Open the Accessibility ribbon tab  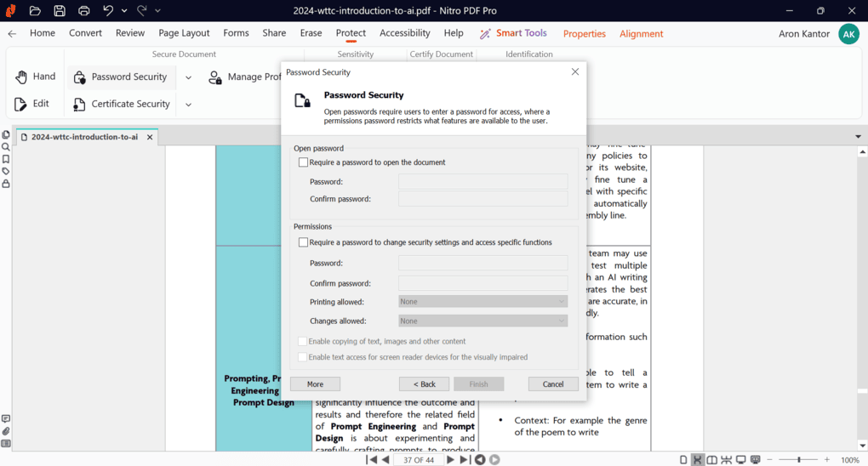click(405, 33)
